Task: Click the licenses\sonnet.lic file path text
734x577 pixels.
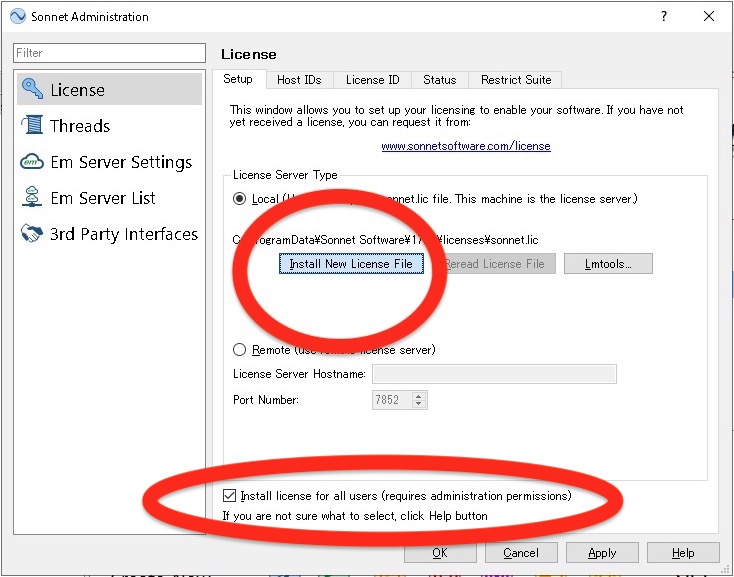Action: pos(386,240)
